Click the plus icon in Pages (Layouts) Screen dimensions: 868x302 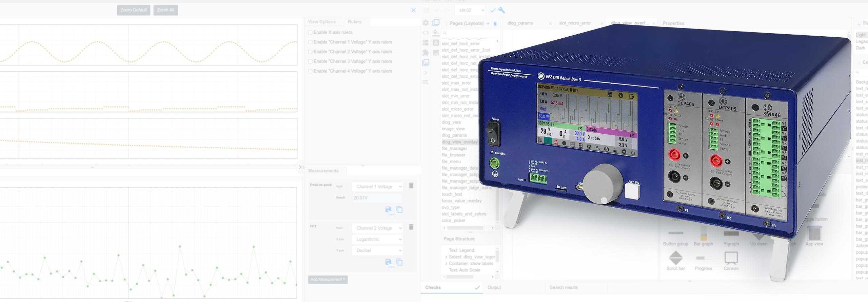488,23
